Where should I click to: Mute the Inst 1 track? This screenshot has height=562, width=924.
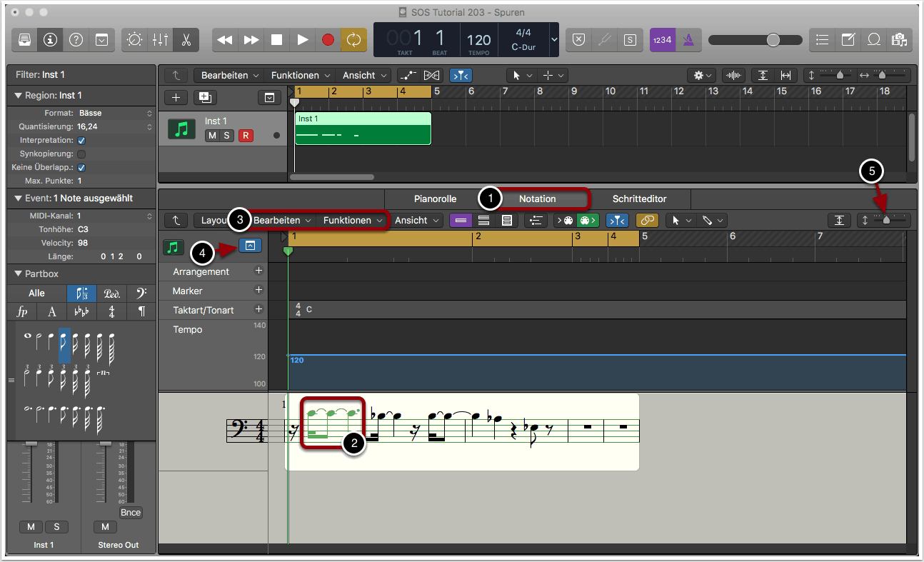tap(212, 136)
